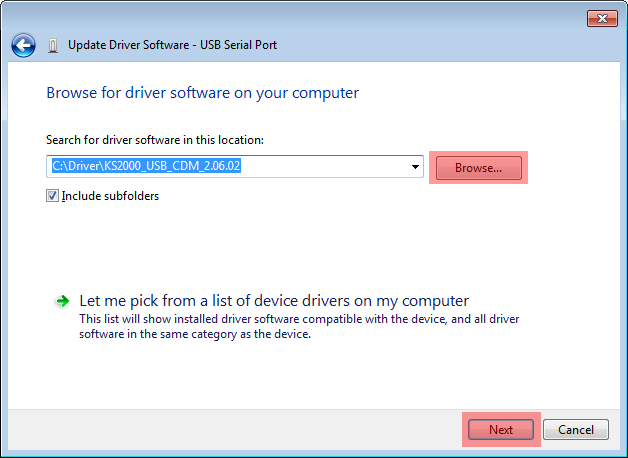Viewport: 628px width, 458px height.
Task: Click the label Search for driver software
Action: pos(155,140)
